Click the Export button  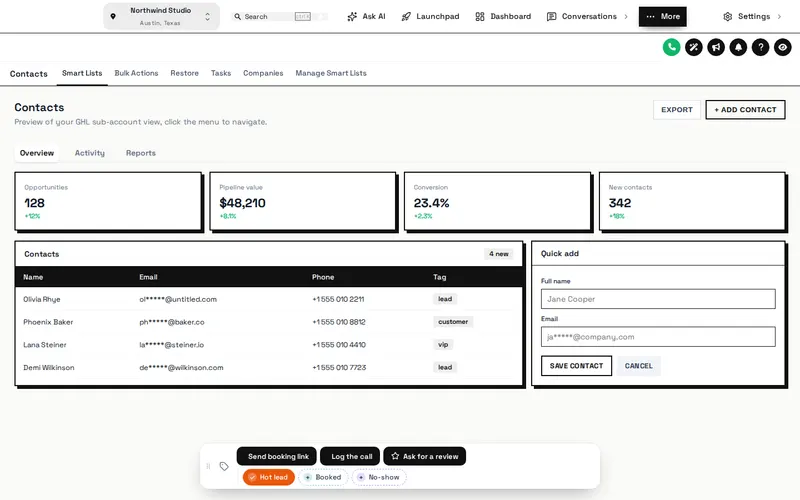tap(677, 110)
